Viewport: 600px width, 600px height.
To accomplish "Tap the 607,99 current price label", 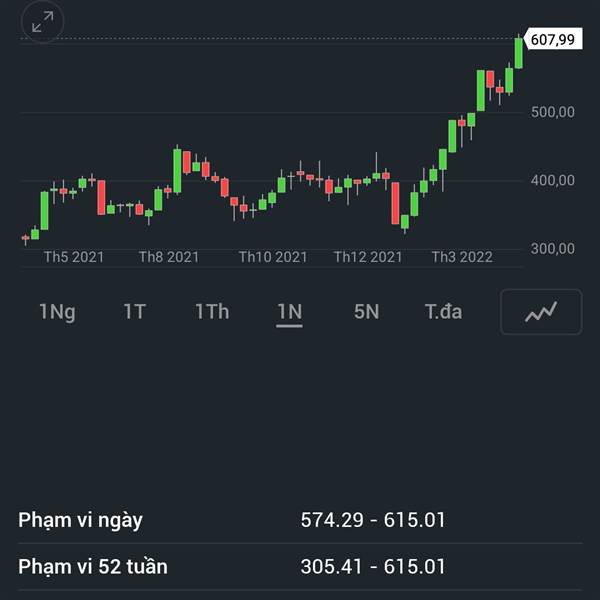I will [553, 39].
